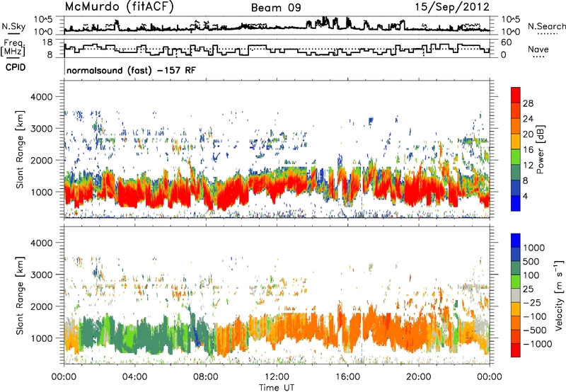The width and height of the screenshot is (566, 392).
Task: Click the Freq. [MHz] axis label
Action: (13, 48)
